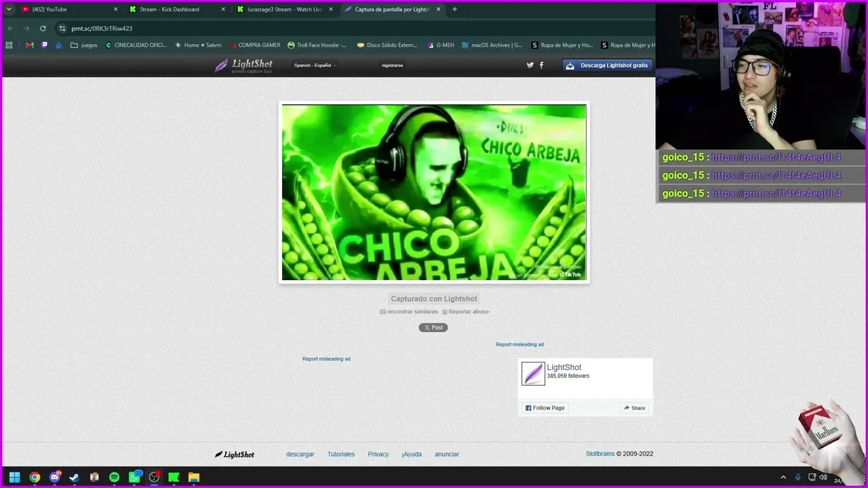Open Discord from the taskbar
Image resolution: width=868 pixels, height=488 pixels.
pos(55,477)
